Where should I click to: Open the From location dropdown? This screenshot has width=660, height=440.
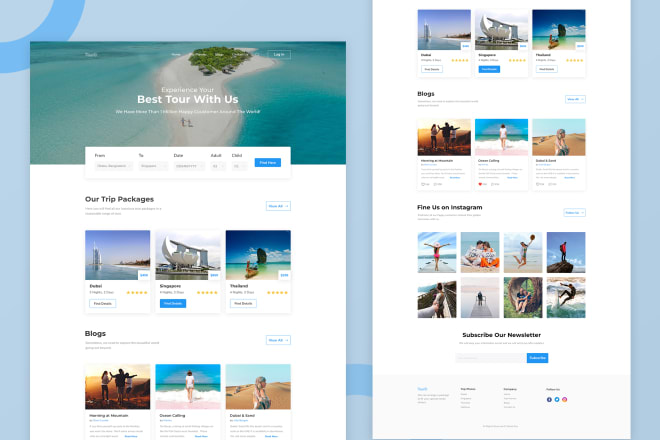(113, 166)
